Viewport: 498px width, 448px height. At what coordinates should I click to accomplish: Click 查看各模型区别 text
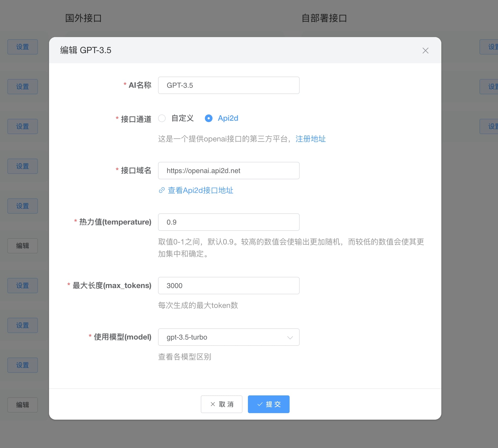(x=185, y=357)
